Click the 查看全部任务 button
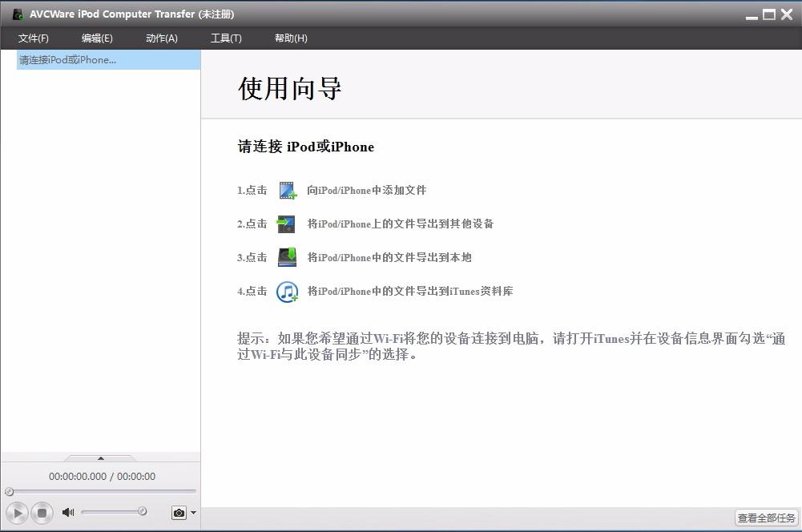Viewport: 802px width, 532px height. pyautogui.click(x=766, y=518)
